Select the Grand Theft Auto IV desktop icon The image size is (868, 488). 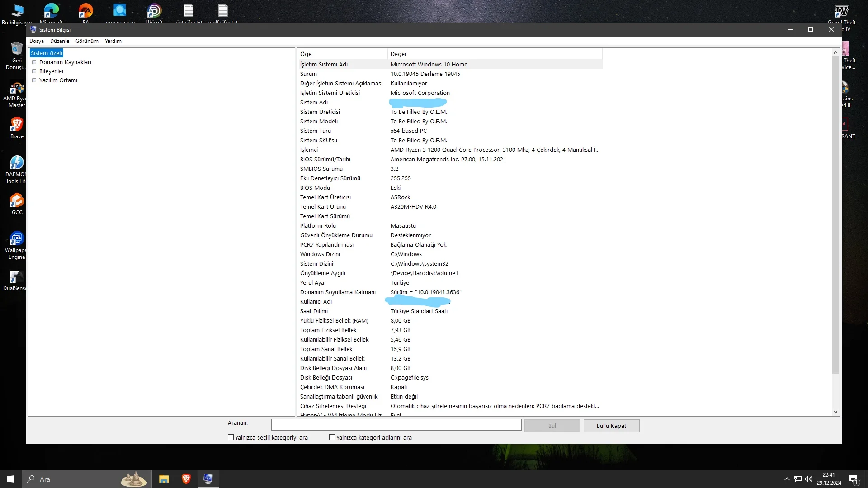point(842,14)
